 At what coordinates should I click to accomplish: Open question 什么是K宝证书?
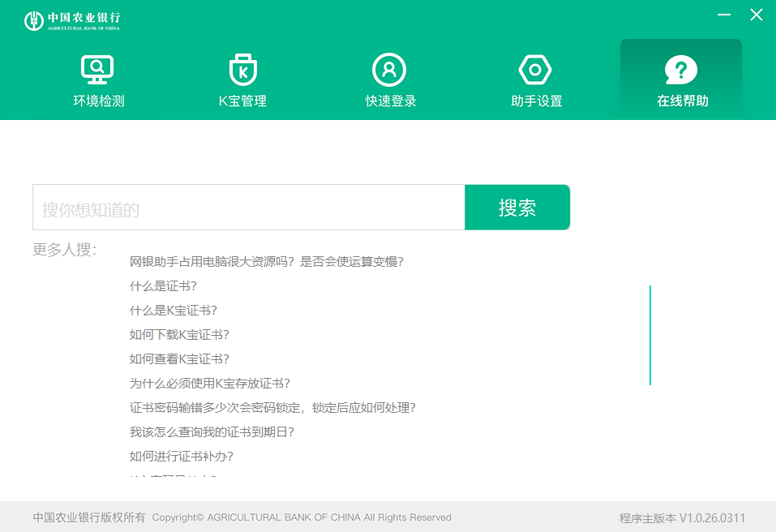click(x=174, y=311)
